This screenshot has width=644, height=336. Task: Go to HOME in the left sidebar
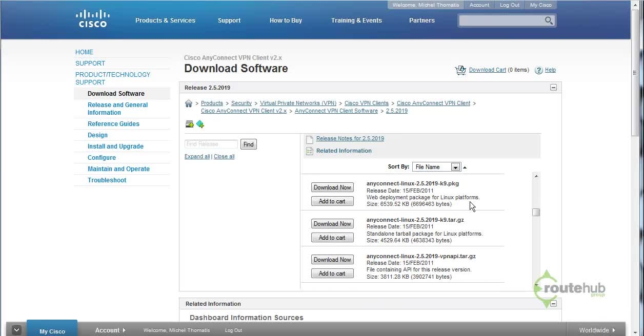85,52
